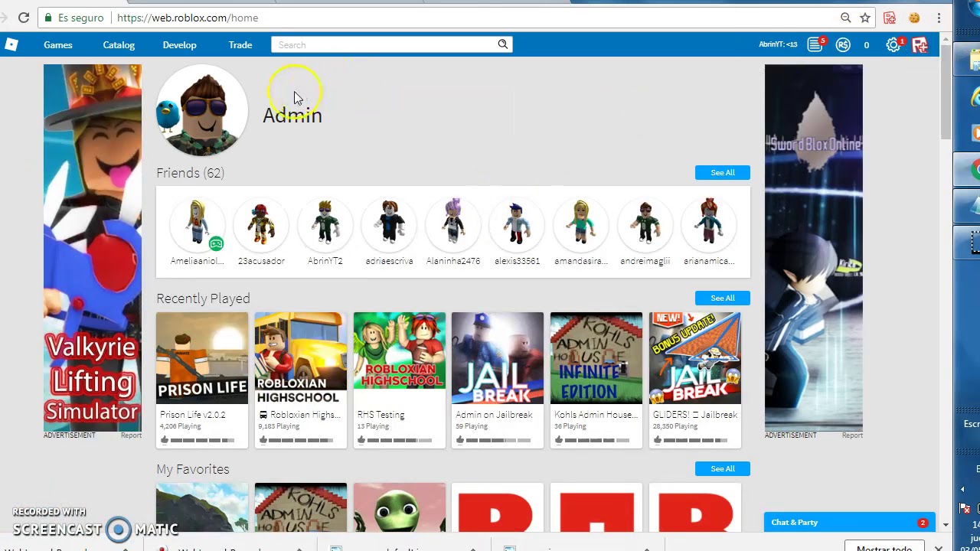Reload the page with browser refresh icon
This screenshot has width=980, height=551.
coord(24,18)
